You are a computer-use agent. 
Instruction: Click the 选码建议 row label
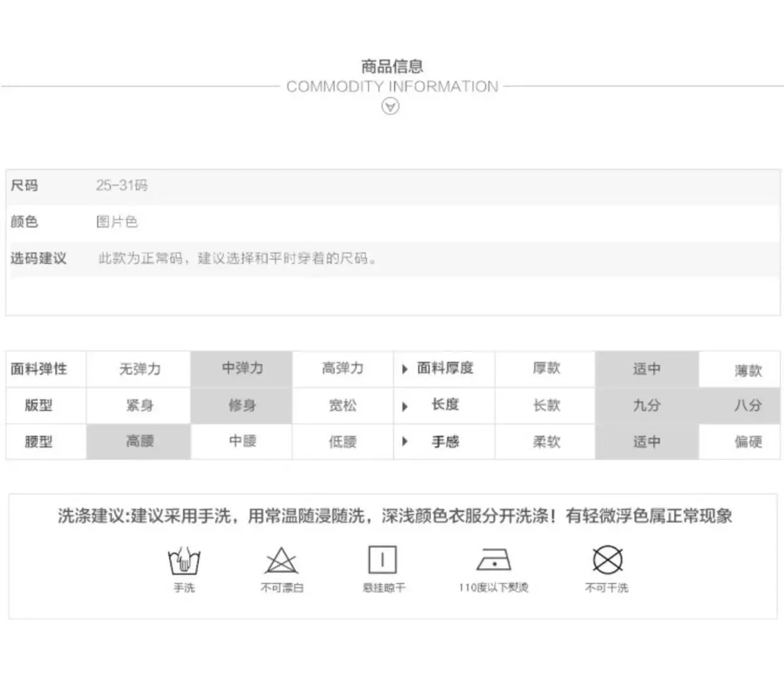(38, 258)
